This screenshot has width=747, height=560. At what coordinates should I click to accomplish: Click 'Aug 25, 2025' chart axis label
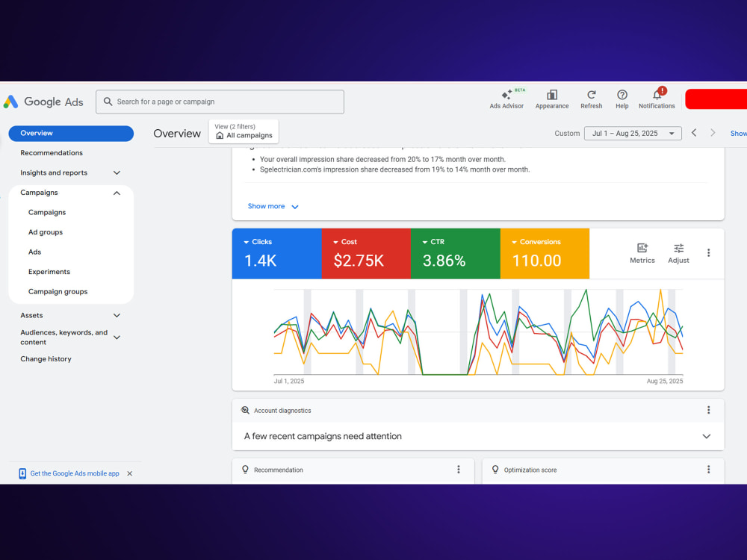coord(665,381)
